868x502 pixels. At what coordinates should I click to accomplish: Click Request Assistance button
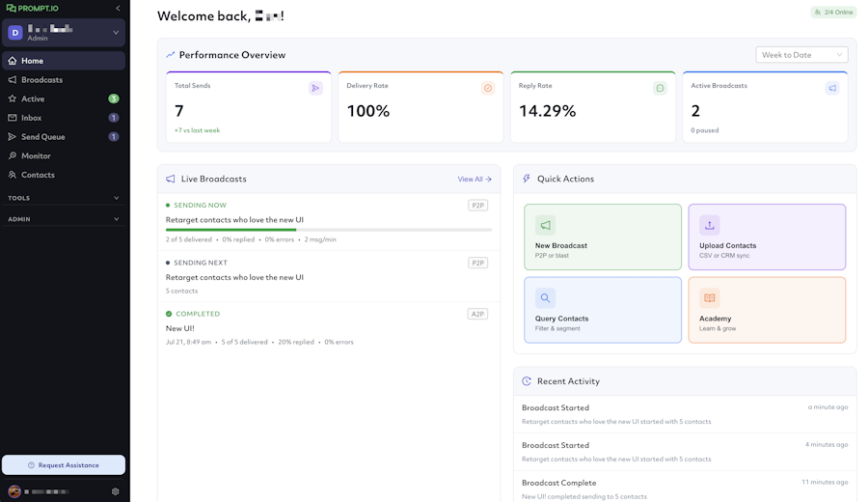64,465
